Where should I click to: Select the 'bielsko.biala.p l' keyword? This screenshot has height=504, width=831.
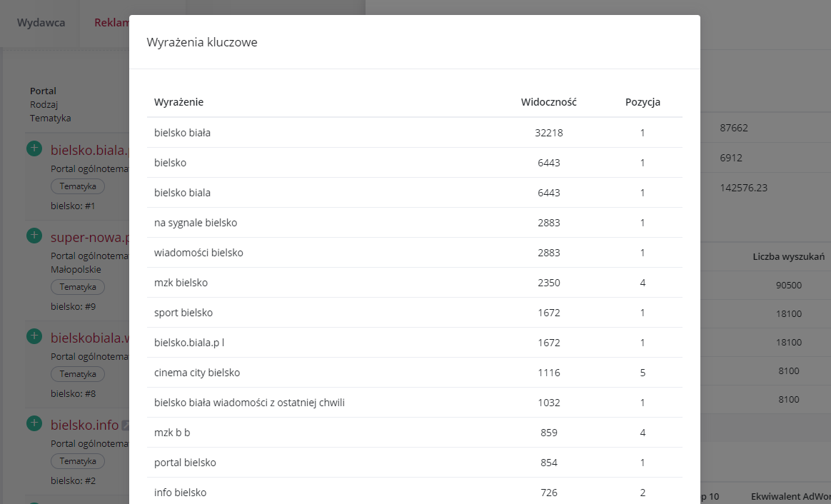pos(189,343)
